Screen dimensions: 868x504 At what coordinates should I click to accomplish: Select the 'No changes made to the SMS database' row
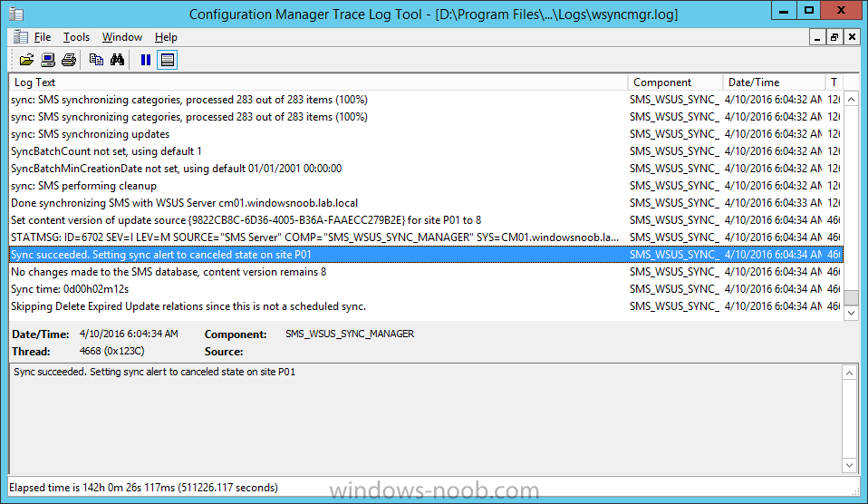(x=426, y=271)
